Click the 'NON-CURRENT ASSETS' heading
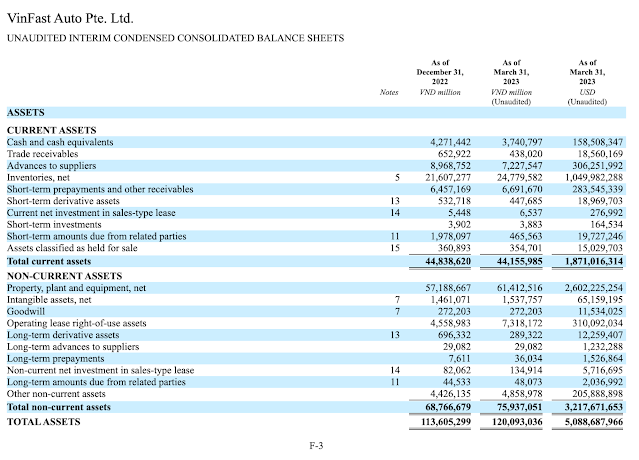 coord(64,276)
